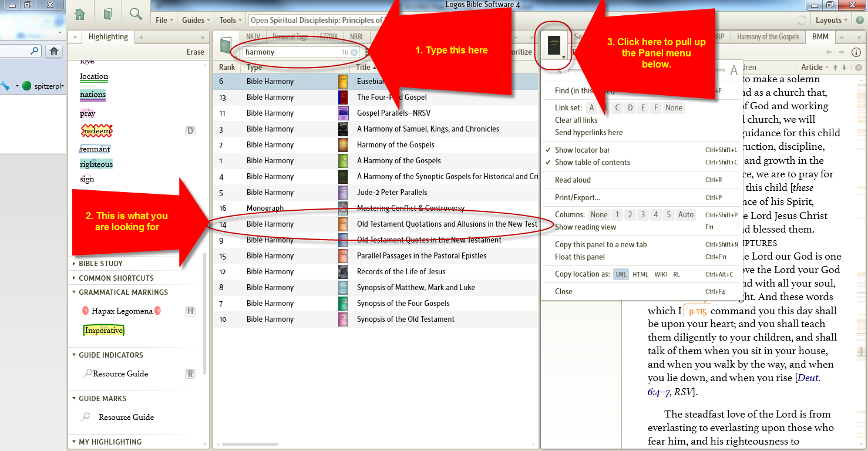Viewport: 868px width, 451px height.
Task: Click the green status circle beside spitzerpl
Action: tap(26, 86)
